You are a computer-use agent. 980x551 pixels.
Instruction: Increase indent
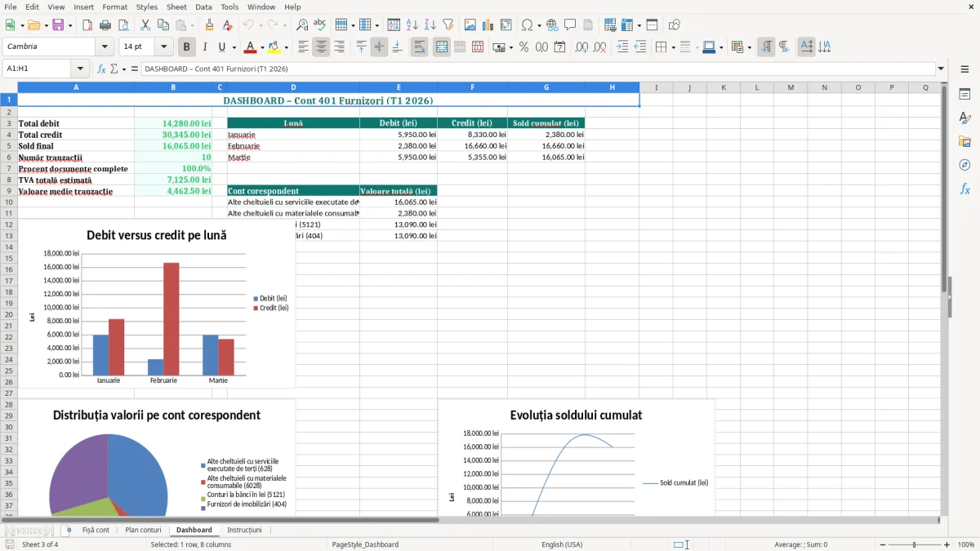(x=622, y=47)
